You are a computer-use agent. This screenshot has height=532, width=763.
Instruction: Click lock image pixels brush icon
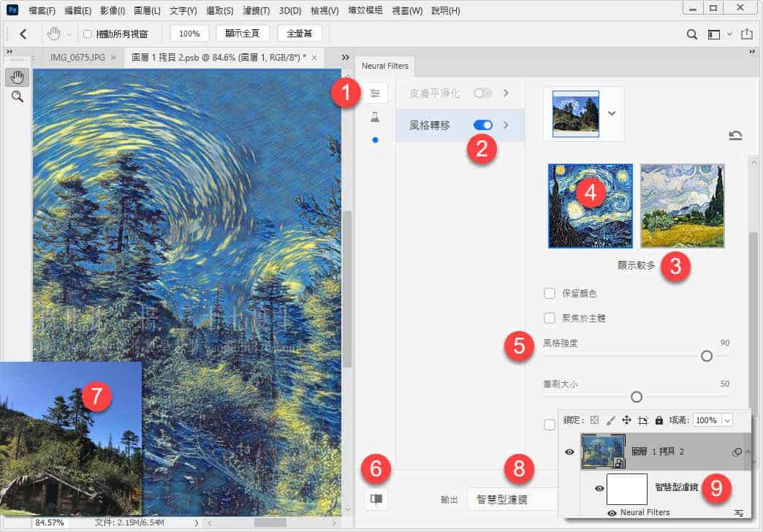coord(611,420)
